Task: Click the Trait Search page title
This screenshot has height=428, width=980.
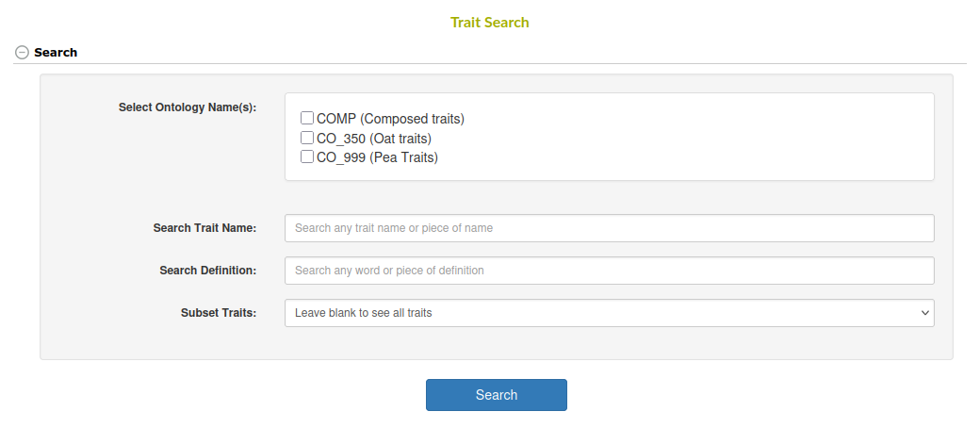Action: click(x=490, y=22)
